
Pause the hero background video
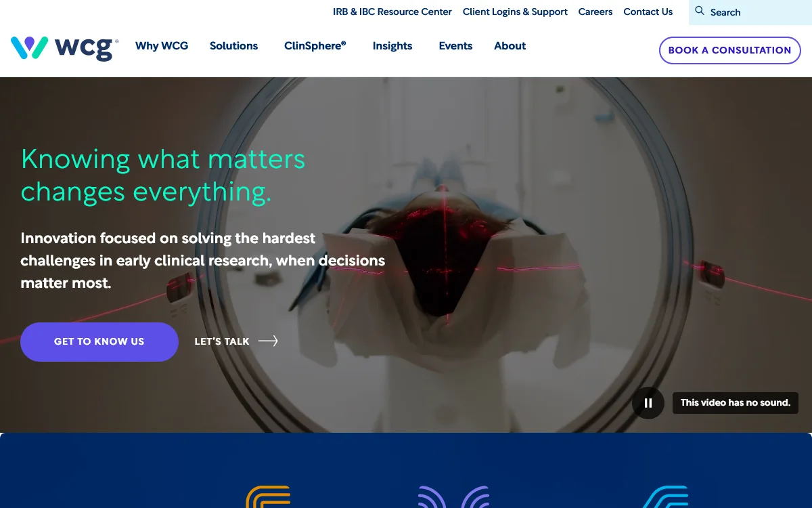pyautogui.click(x=648, y=403)
